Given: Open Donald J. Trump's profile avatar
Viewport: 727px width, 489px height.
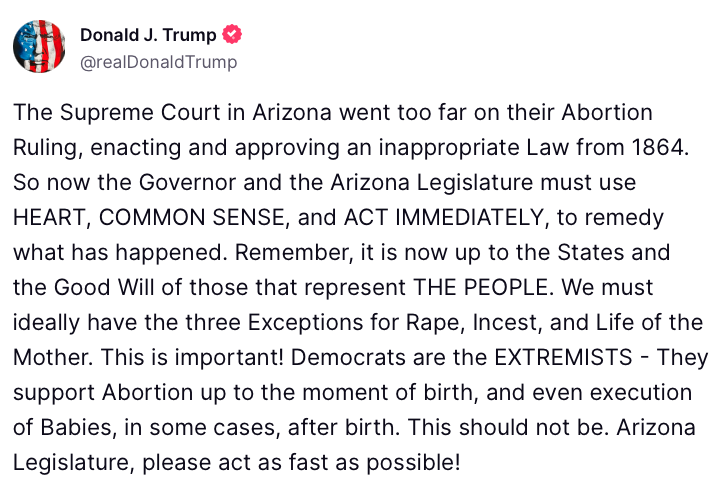Looking at the screenshot, I should pos(39,46).
